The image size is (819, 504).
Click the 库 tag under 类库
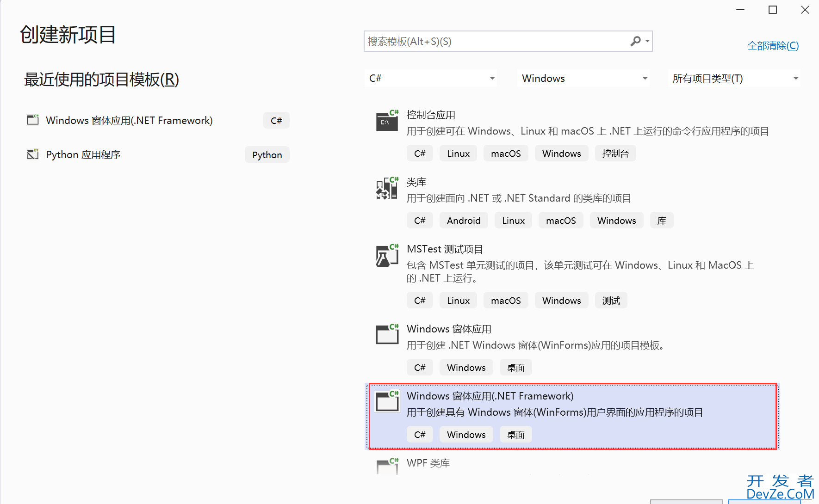(x=662, y=220)
